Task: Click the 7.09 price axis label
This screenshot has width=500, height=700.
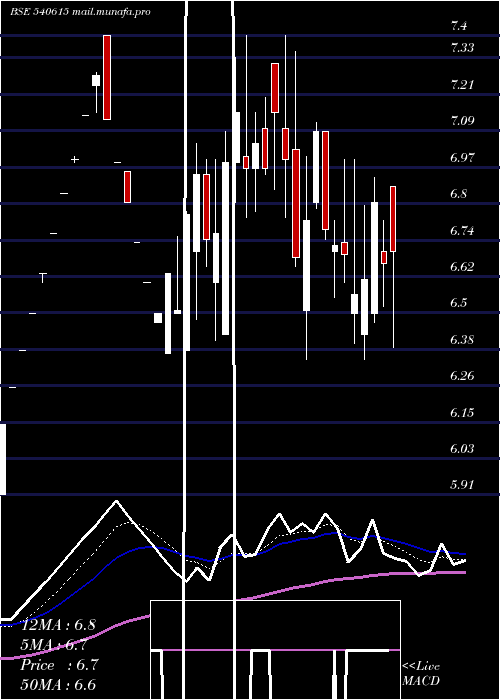Action: click(x=462, y=121)
